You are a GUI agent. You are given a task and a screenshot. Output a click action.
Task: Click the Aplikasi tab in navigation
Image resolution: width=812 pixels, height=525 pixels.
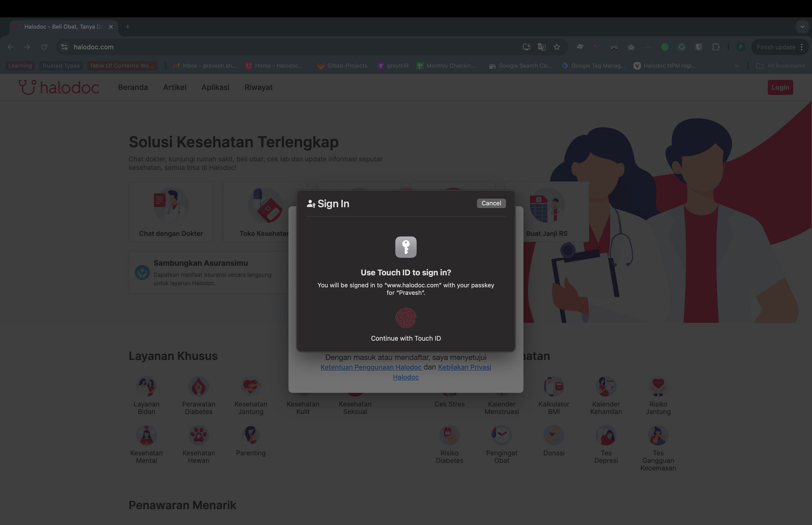[215, 87]
